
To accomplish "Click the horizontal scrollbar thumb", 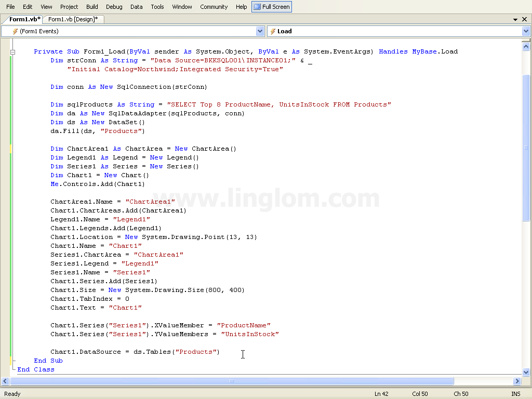I will [x=232, y=381].
